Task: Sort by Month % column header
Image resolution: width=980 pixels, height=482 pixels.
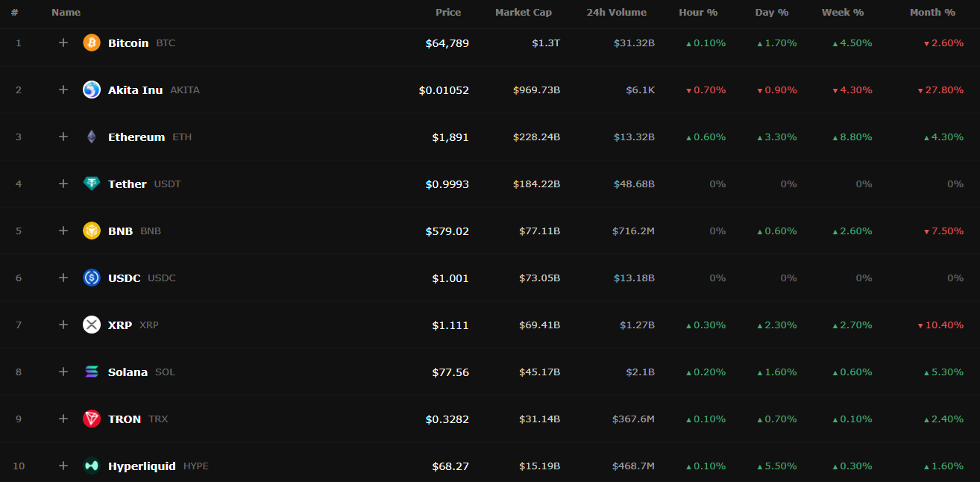Action: point(932,12)
